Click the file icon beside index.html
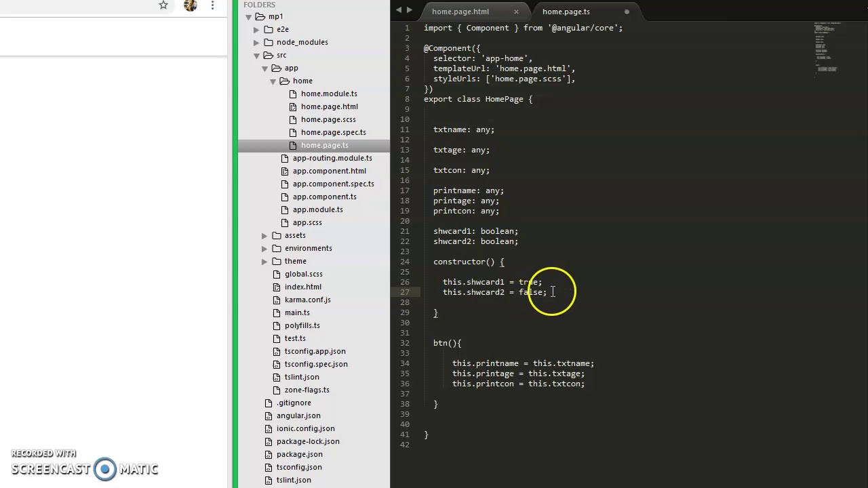The width and height of the screenshot is (868, 488). click(277, 287)
